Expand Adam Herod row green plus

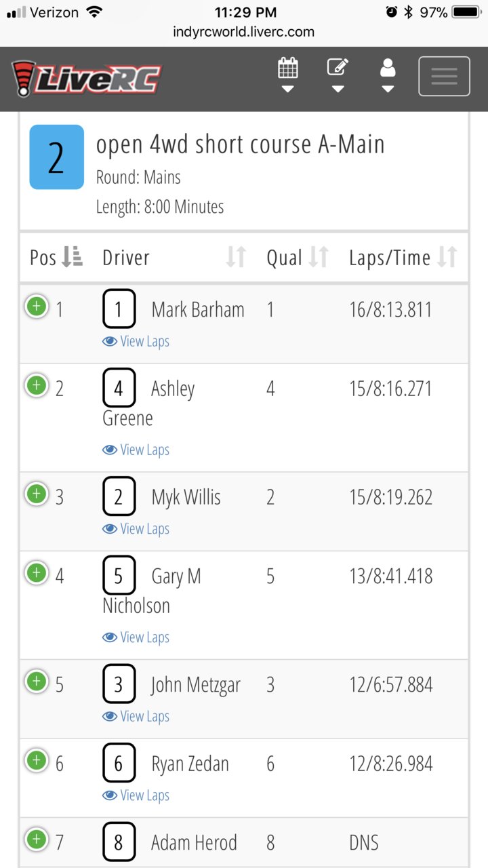[x=37, y=840]
